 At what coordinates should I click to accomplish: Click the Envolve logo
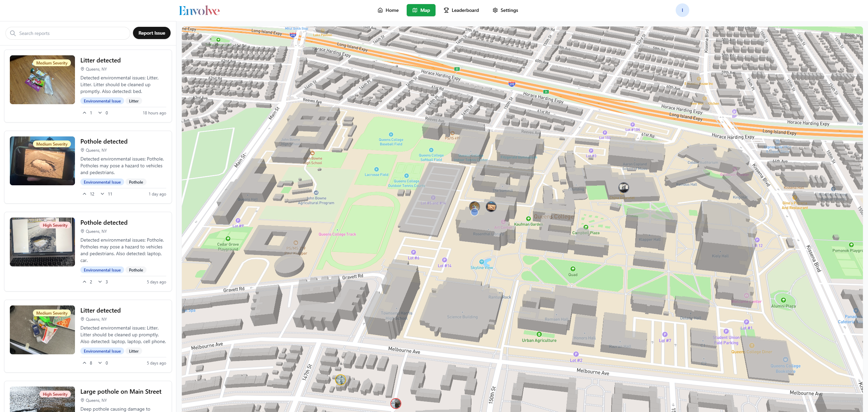pos(199,11)
